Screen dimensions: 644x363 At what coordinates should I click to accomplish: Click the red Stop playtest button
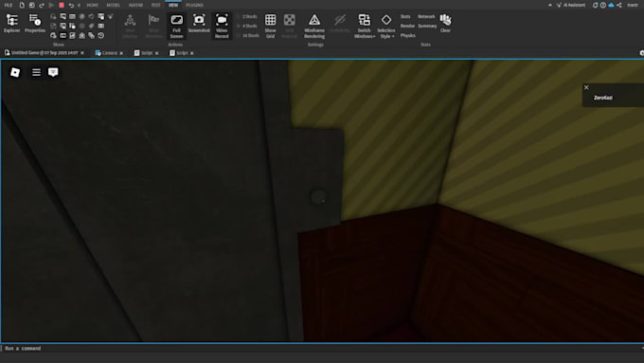[62, 5]
